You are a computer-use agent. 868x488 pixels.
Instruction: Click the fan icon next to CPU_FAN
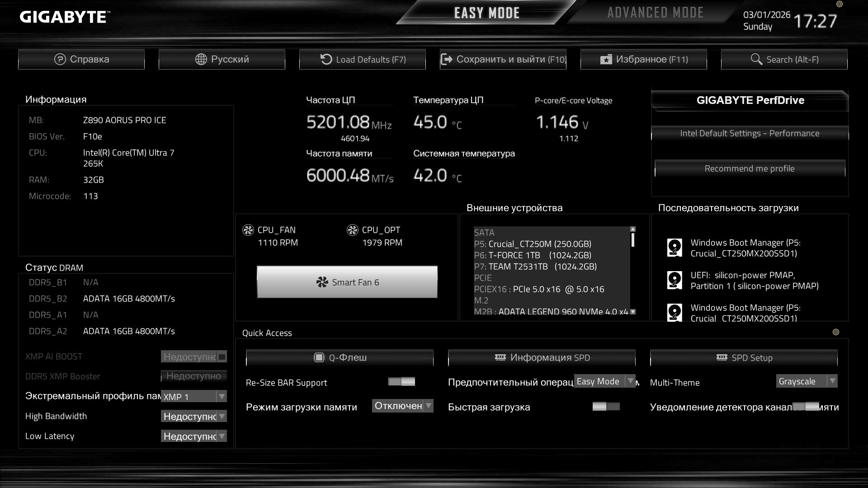click(x=248, y=230)
